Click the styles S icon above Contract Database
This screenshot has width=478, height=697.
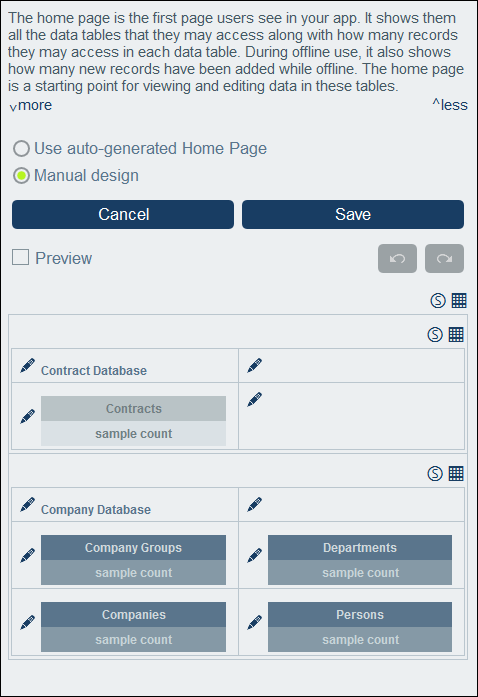pos(435,334)
